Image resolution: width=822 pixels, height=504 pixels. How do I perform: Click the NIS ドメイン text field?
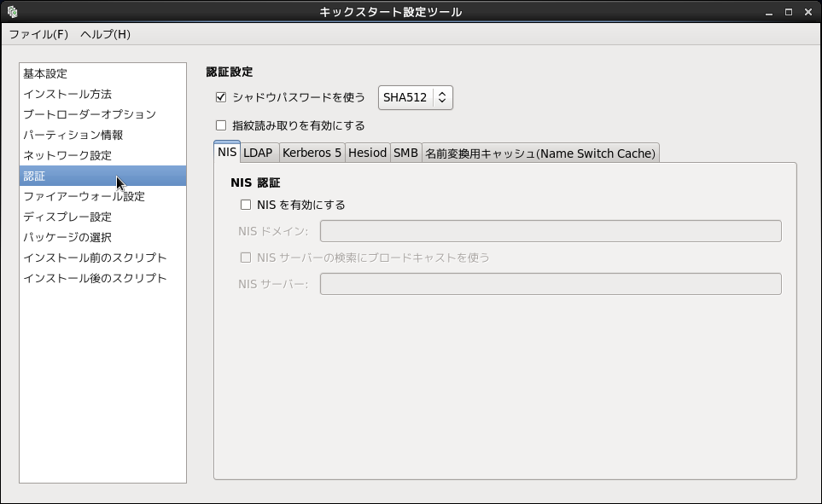[x=551, y=231]
